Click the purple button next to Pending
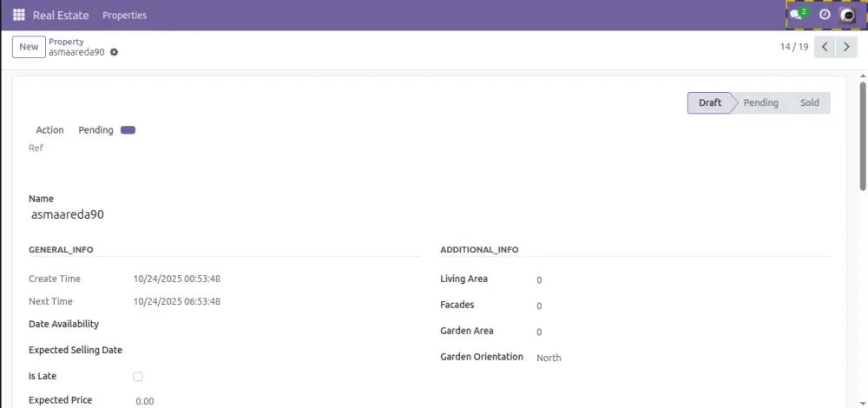 (128, 130)
